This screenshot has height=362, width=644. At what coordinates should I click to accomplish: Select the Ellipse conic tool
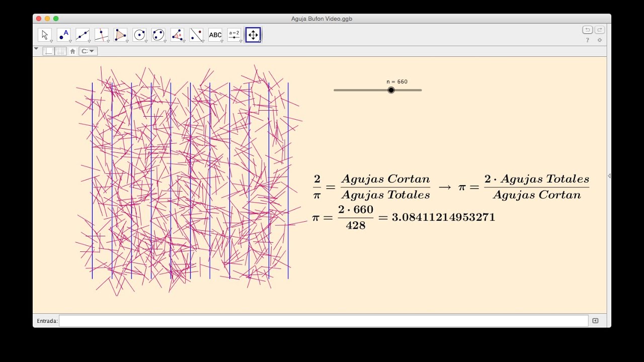pyautogui.click(x=158, y=35)
